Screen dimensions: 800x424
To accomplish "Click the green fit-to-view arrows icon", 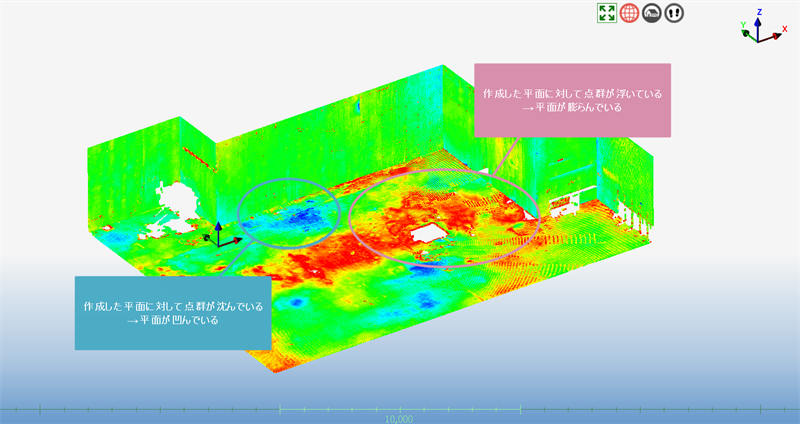I will click(x=606, y=13).
